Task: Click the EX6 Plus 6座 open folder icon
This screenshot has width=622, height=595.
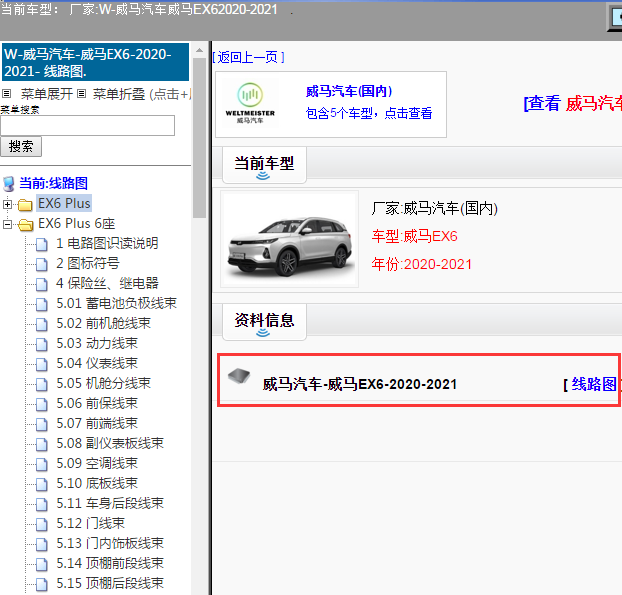Action: pyautogui.click(x=25, y=225)
